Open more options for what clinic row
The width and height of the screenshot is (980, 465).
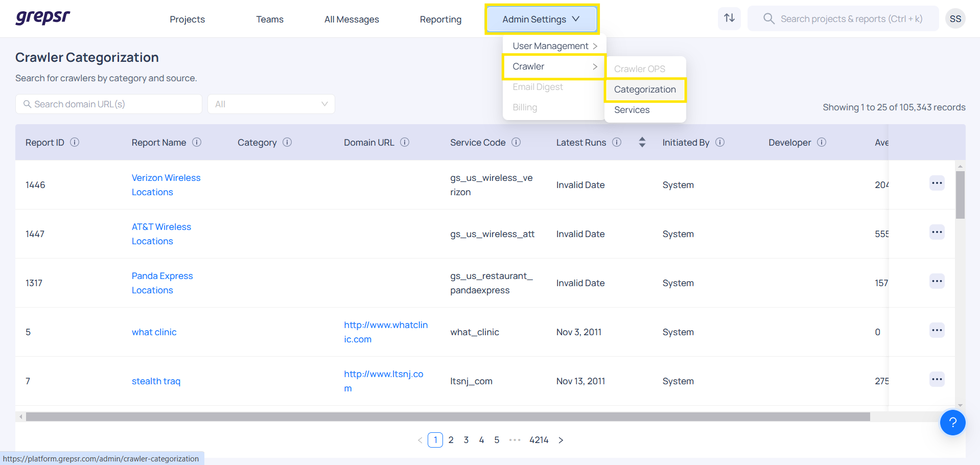point(937,331)
